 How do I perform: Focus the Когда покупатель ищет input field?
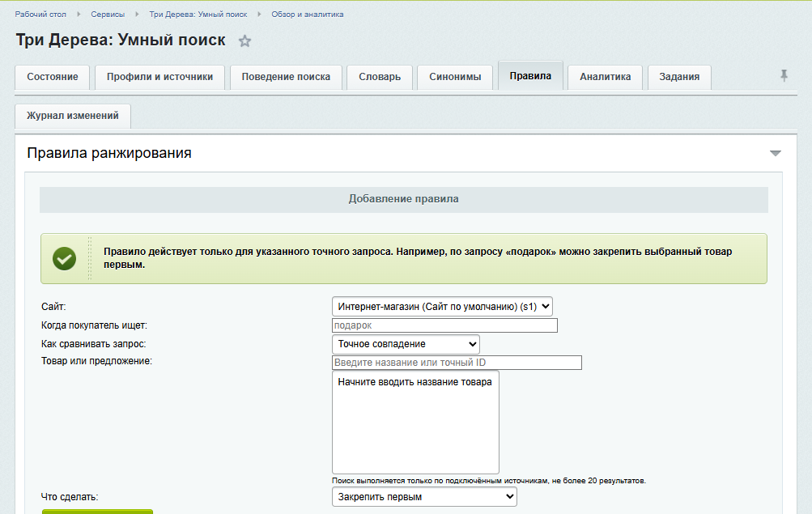click(x=444, y=325)
